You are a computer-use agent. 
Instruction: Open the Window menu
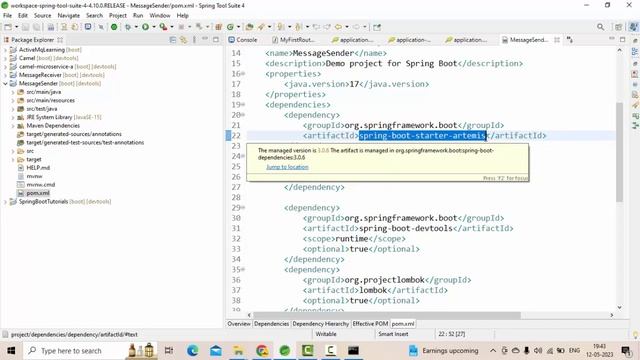(160, 16)
